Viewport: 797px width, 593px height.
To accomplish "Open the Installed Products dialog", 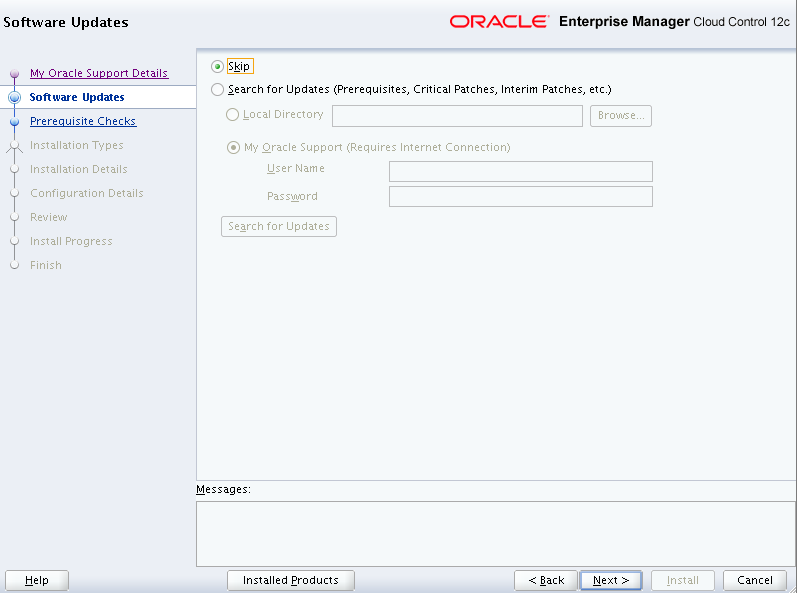I will click(x=291, y=580).
